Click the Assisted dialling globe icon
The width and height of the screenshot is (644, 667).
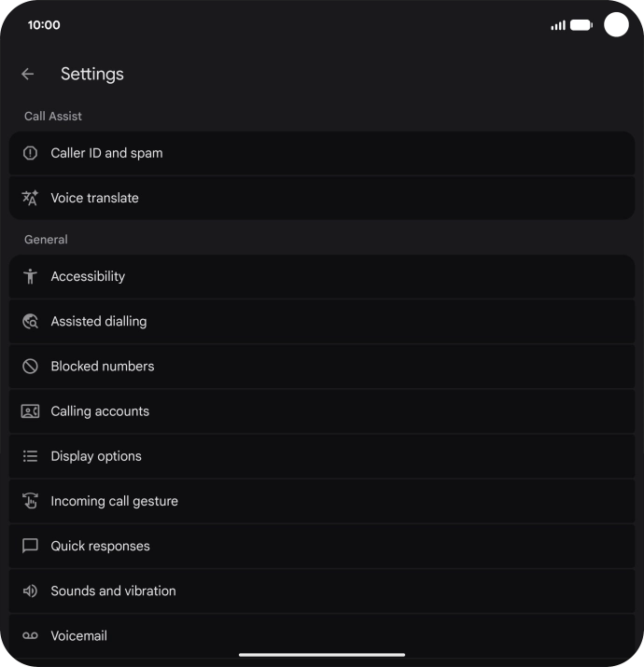30,321
